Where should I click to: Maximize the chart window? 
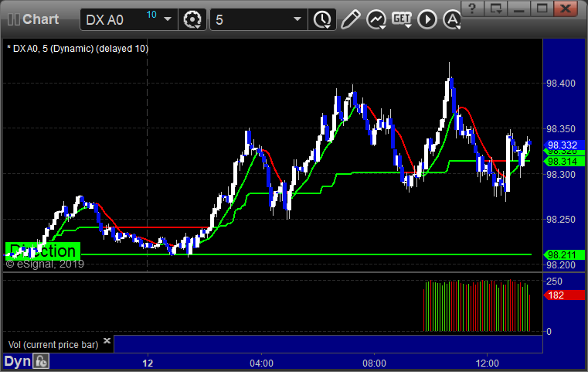click(x=542, y=9)
